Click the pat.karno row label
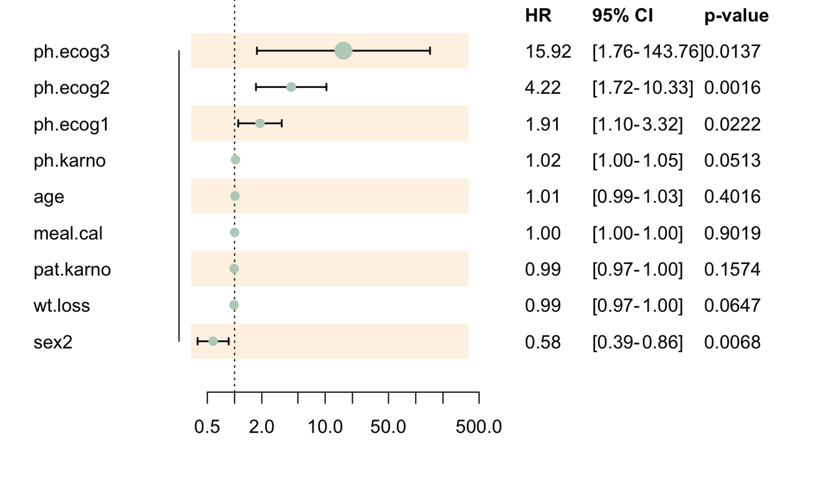 click(x=72, y=270)
